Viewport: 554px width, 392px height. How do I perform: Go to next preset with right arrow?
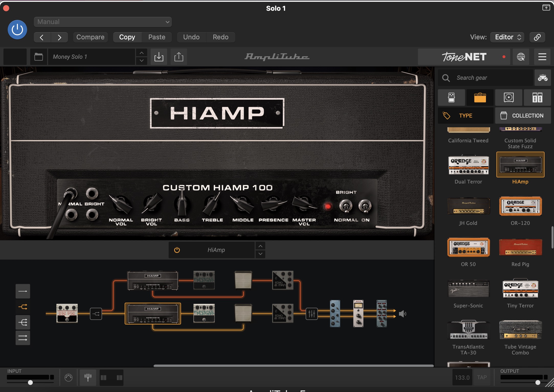pyautogui.click(x=59, y=37)
